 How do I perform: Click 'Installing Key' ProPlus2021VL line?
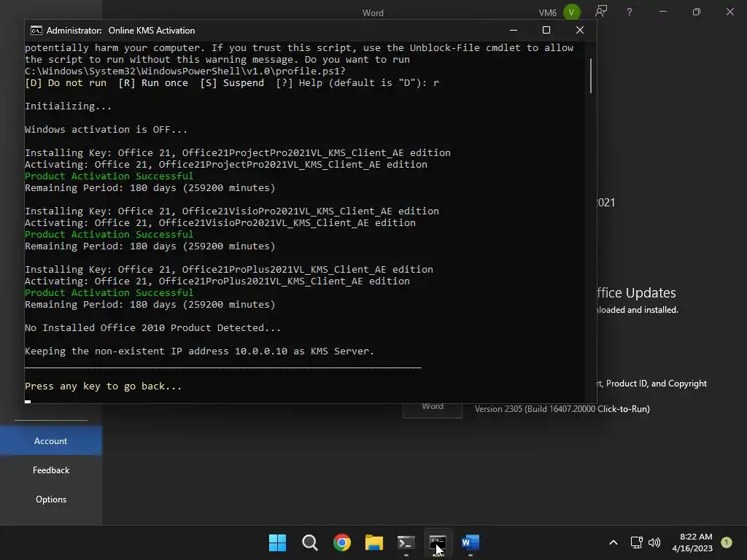click(x=228, y=270)
